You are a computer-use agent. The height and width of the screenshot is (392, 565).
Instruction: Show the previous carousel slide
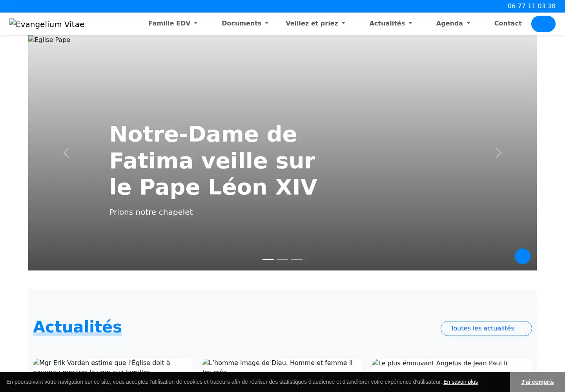tap(66, 153)
